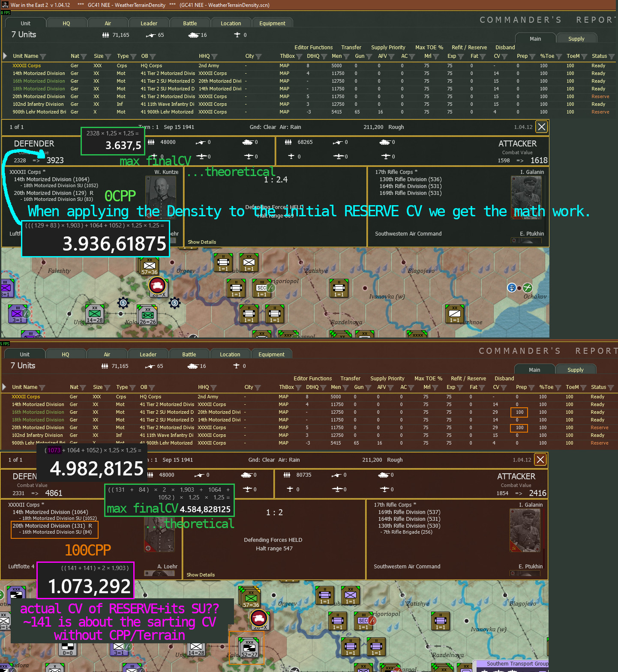Close the lower battle report with X
The width and height of the screenshot is (618, 672).
[540, 460]
